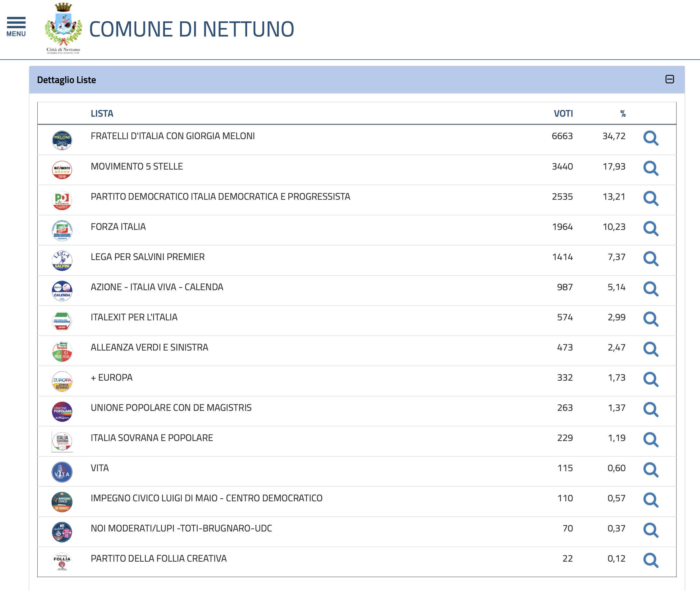The image size is (700, 591).
Task: Sort by VOTI column header
Action: [x=563, y=113]
